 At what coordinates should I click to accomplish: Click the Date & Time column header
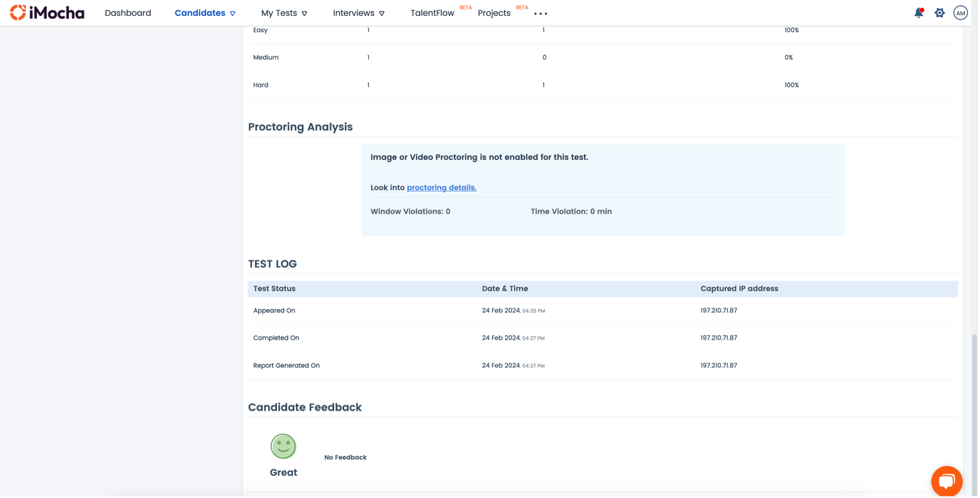[x=505, y=289]
